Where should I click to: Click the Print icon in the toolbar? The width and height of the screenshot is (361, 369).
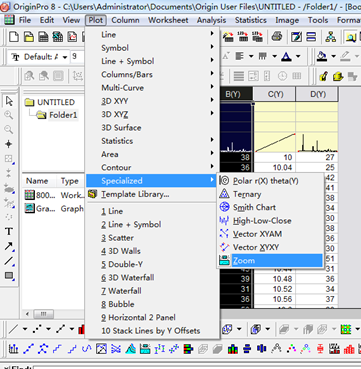coord(277,37)
